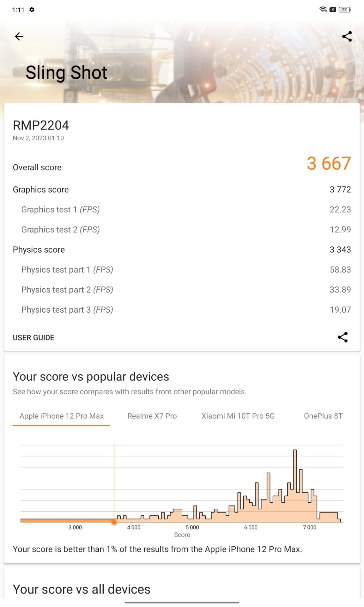Screen dimensions: 364x607
Task: Tap the tallest histogram peak near 7 000
Action: (x=295, y=468)
